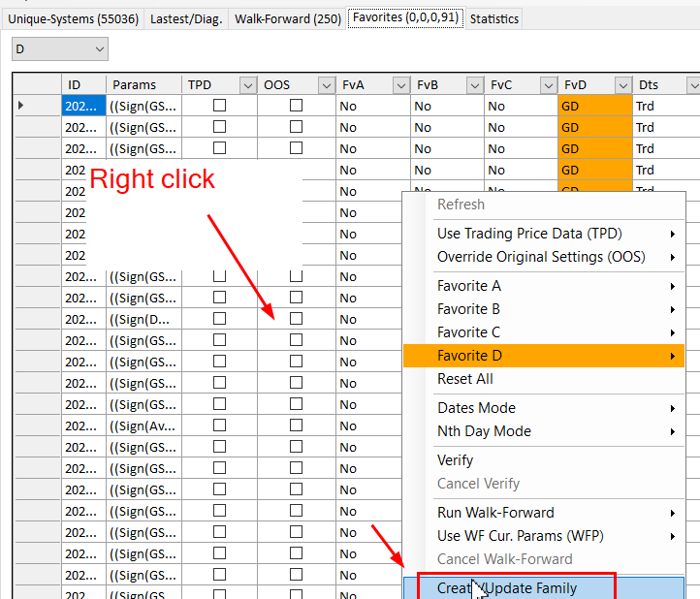Tick the OOS checkbox in first row

pyautogui.click(x=296, y=106)
